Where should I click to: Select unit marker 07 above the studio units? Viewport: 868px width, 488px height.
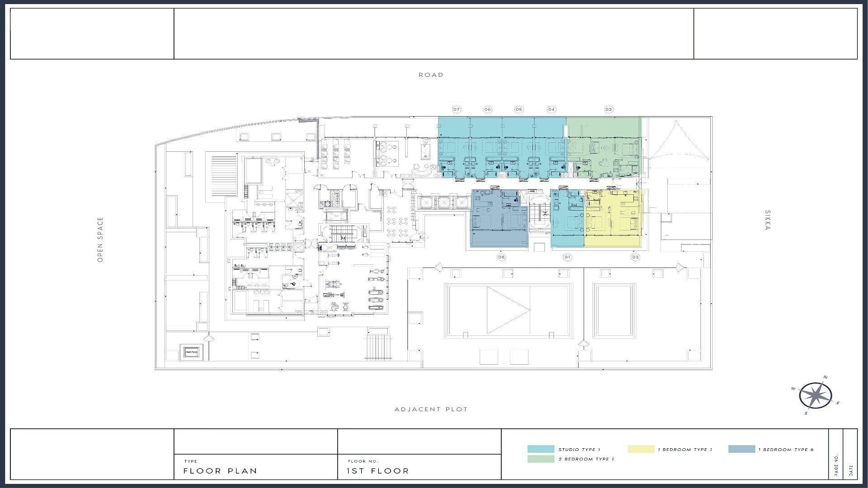point(457,109)
